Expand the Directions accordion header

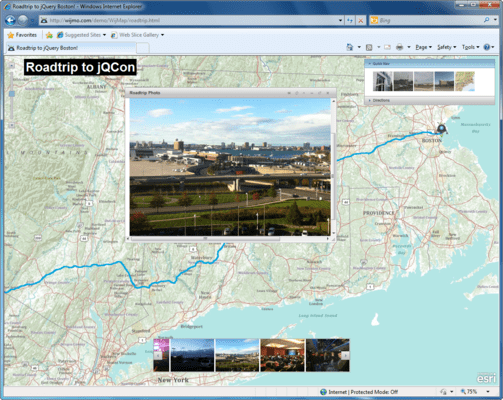click(x=430, y=100)
